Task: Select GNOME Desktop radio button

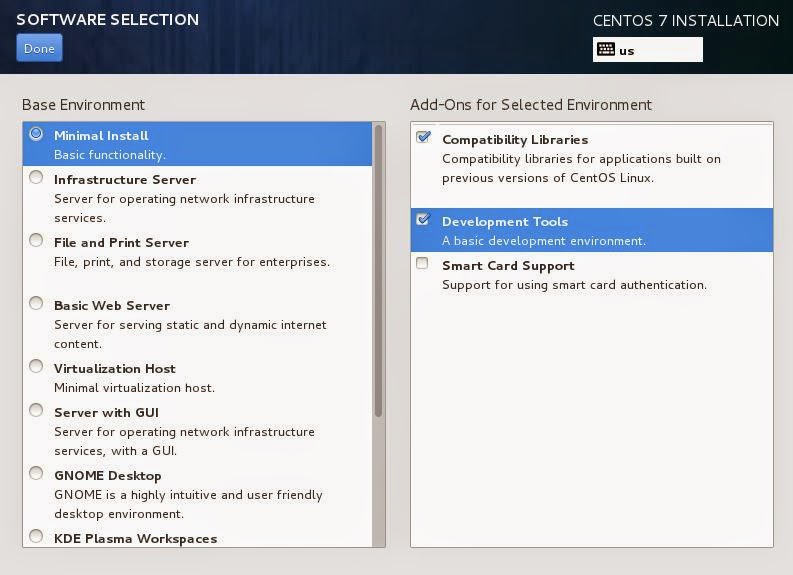Action: coord(36,473)
